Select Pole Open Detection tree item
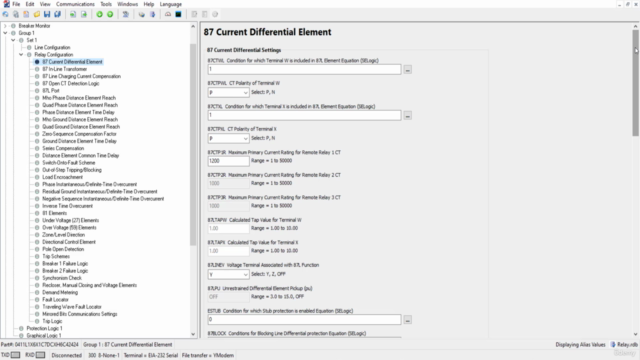Image resolution: width=640 pixels, height=360 pixels. click(63, 249)
